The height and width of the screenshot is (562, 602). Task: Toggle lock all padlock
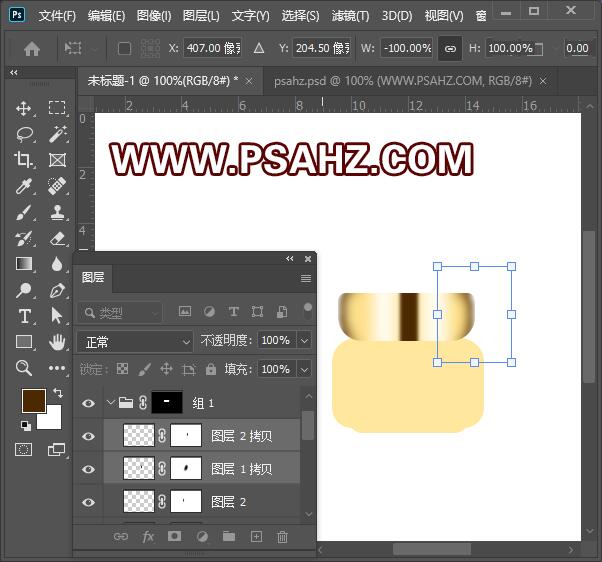(210, 369)
